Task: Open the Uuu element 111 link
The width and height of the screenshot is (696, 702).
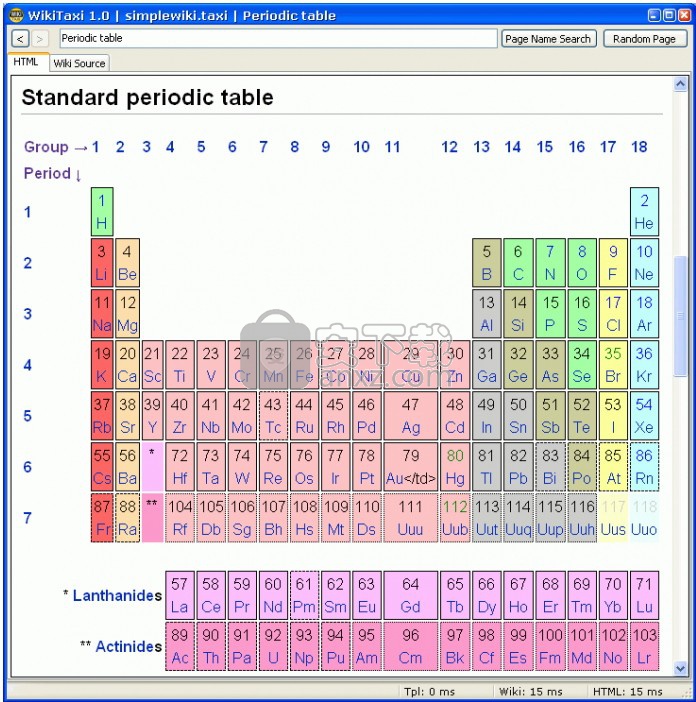Action: (410, 529)
